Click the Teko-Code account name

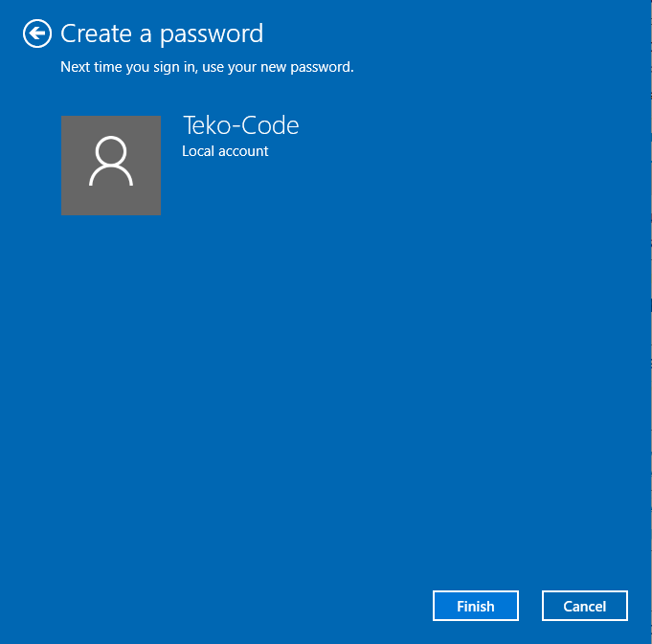click(x=240, y=125)
